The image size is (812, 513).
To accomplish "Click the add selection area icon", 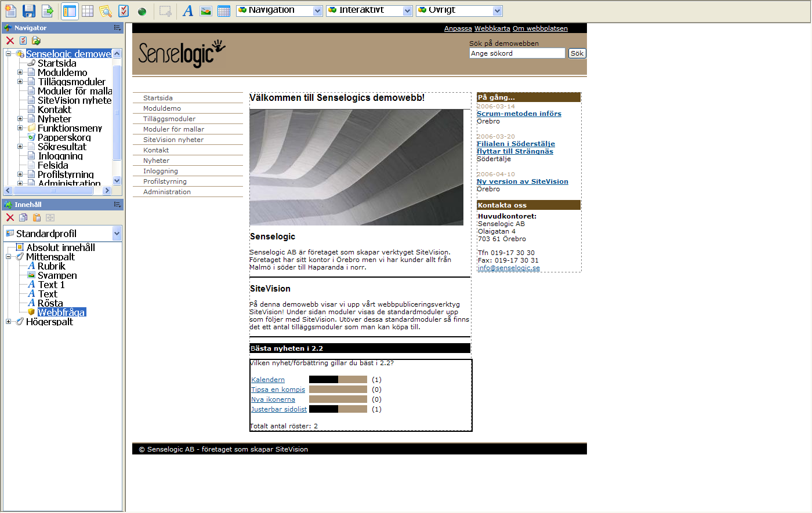I will click(x=165, y=10).
